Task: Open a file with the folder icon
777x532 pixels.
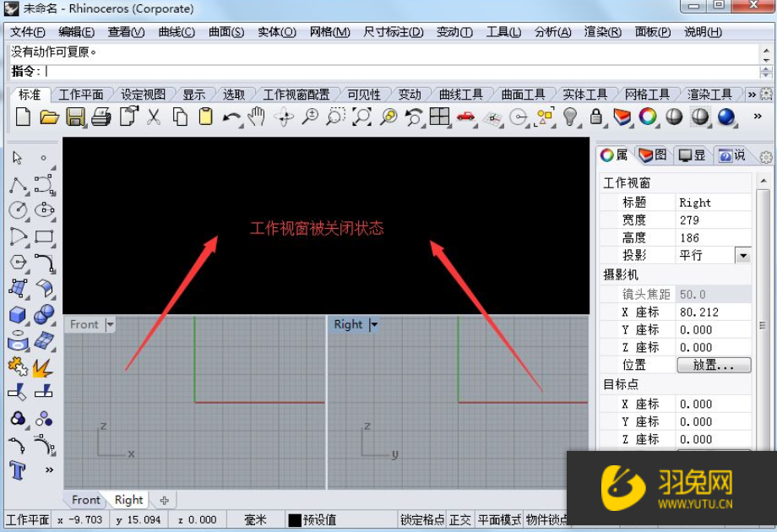Action: (50, 117)
